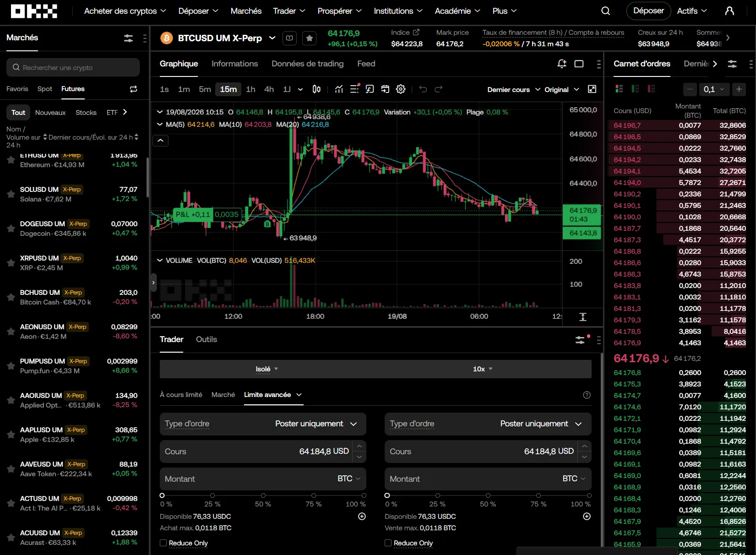This screenshot has height=555, width=756.
Task: Open the candlestick chart type icon
Action: pyautogui.click(x=316, y=89)
